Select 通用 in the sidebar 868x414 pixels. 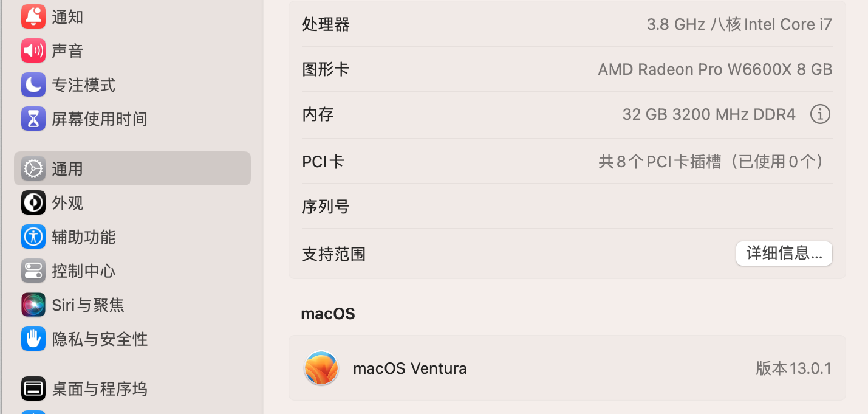pos(67,169)
